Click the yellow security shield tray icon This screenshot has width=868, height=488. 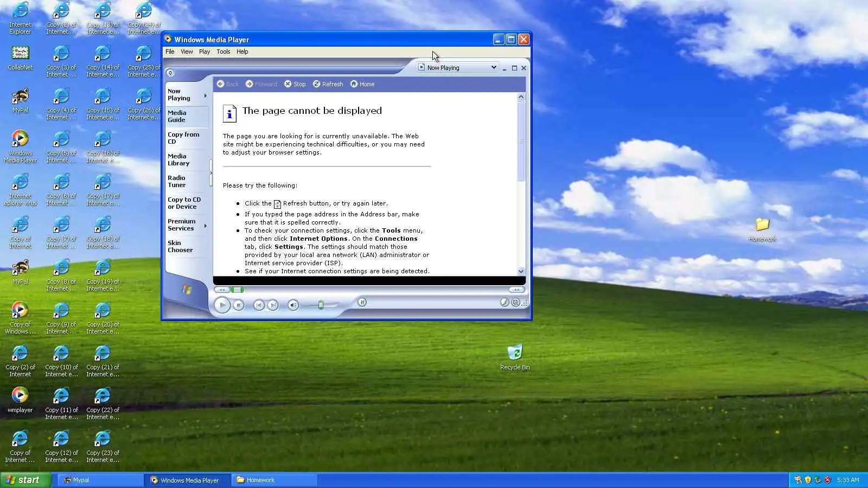click(x=808, y=480)
